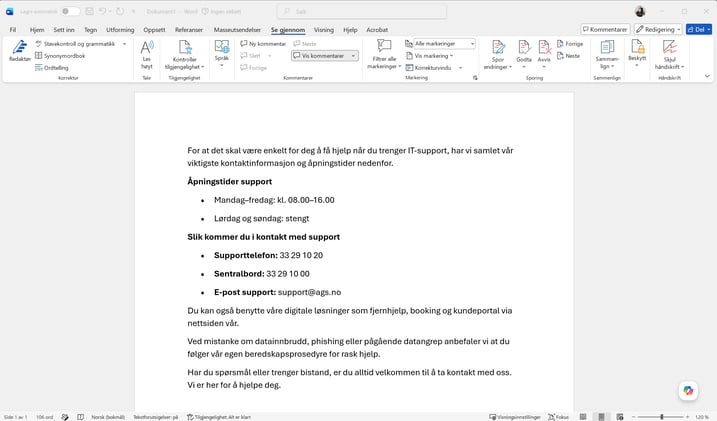
Task: Open the Synonymordbok thesaurus
Action: pyautogui.click(x=60, y=56)
